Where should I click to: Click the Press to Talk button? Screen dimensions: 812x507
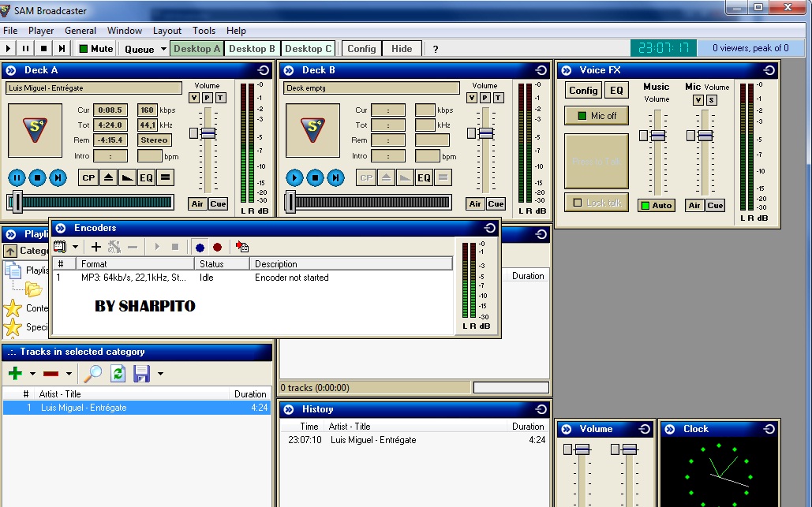pyautogui.click(x=597, y=162)
